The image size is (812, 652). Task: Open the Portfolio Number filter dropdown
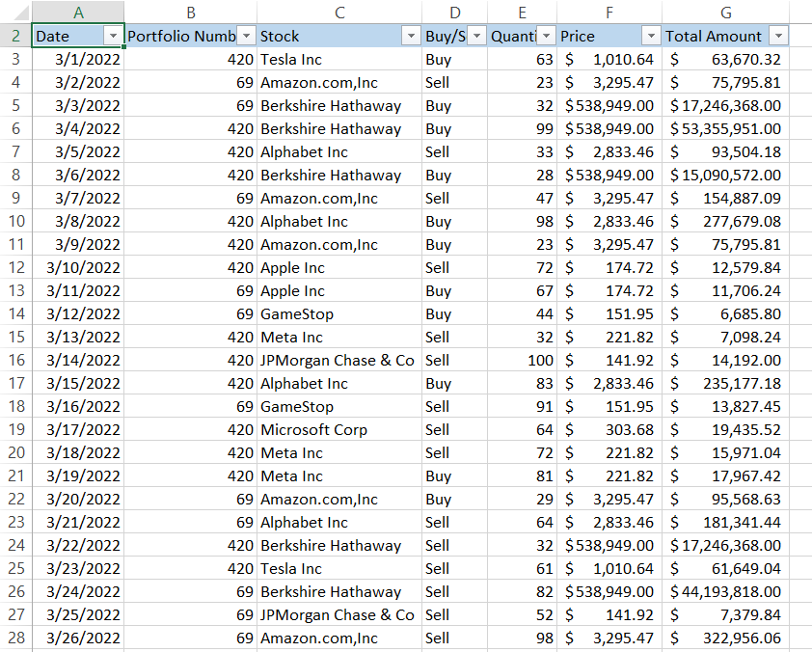pyautogui.click(x=246, y=37)
